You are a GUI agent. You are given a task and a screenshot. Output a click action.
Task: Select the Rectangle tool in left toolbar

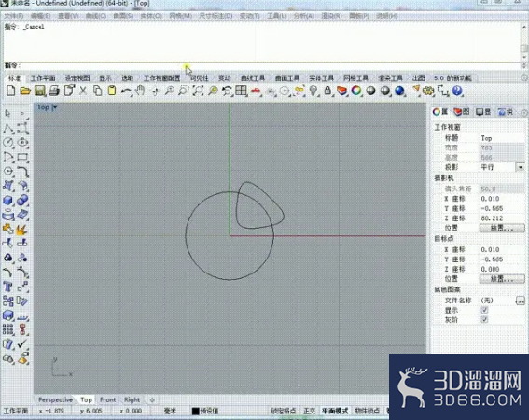(22, 157)
